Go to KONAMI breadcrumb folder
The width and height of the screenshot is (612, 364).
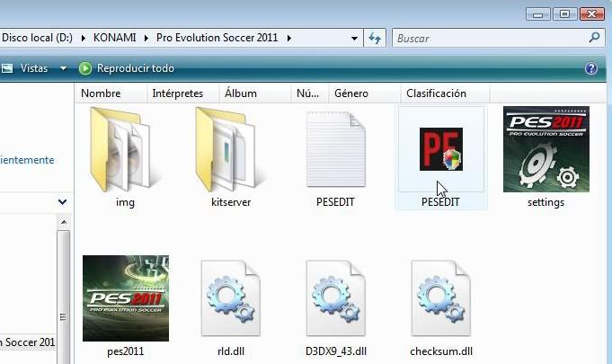(115, 38)
